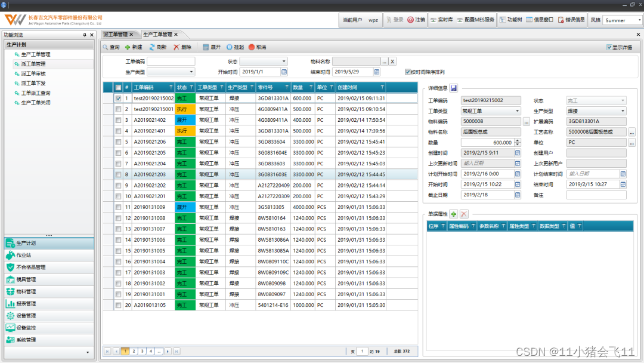Click the 取消 red circle icon
Viewport: 644px width, 363px height.
tap(252, 47)
